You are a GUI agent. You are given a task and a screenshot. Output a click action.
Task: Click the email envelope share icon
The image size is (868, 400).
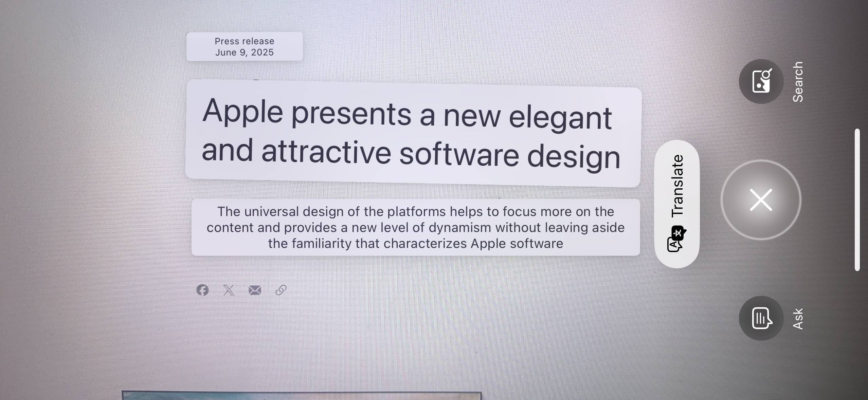click(x=255, y=290)
